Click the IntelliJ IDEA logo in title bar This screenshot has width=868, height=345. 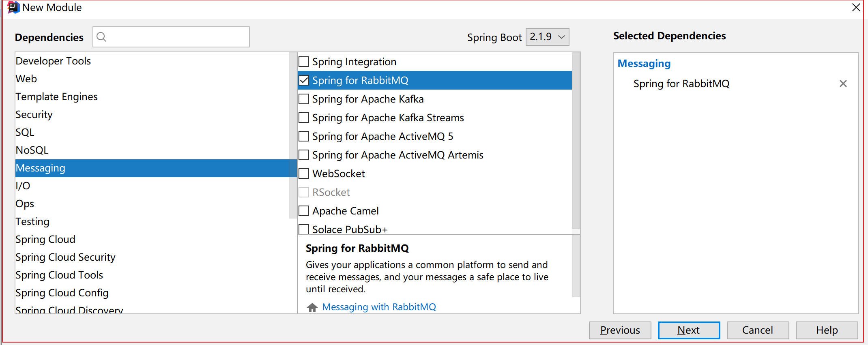tap(13, 7)
